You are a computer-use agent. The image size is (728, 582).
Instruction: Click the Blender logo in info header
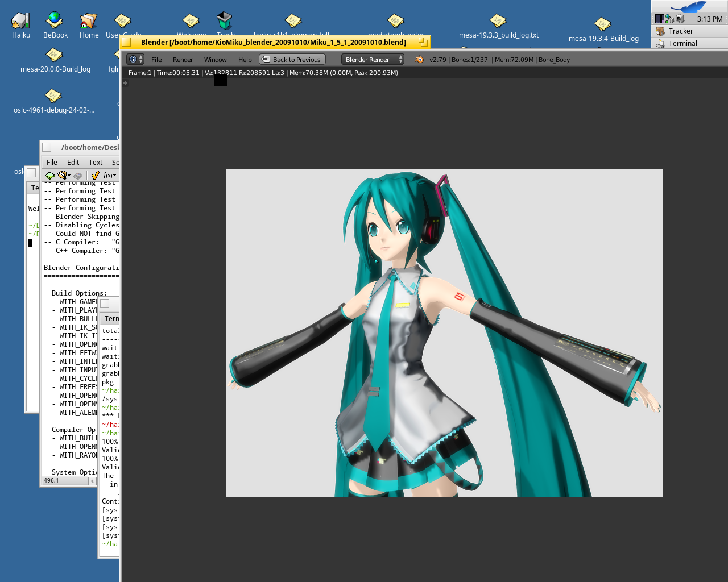[x=419, y=59]
